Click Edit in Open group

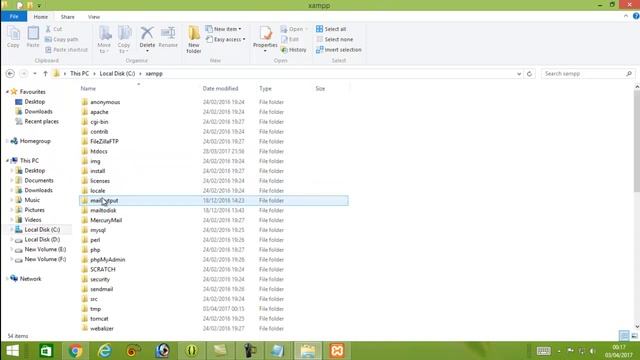(290, 39)
